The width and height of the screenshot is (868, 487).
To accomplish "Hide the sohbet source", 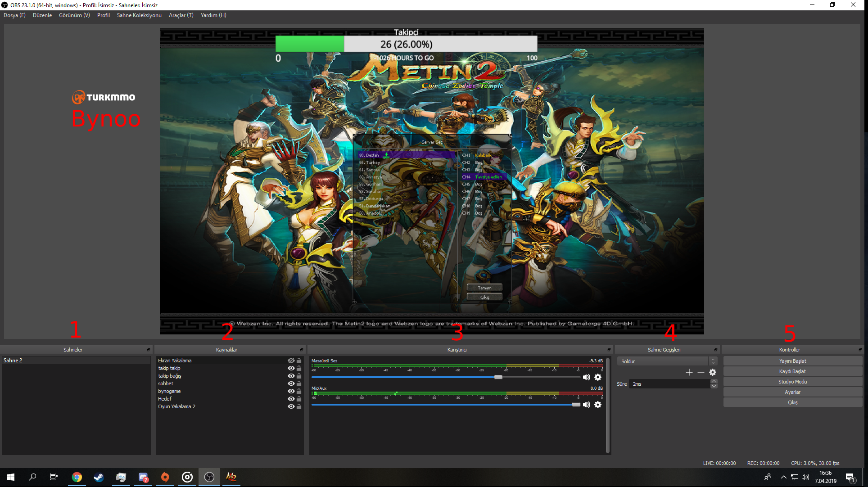I will [291, 383].
